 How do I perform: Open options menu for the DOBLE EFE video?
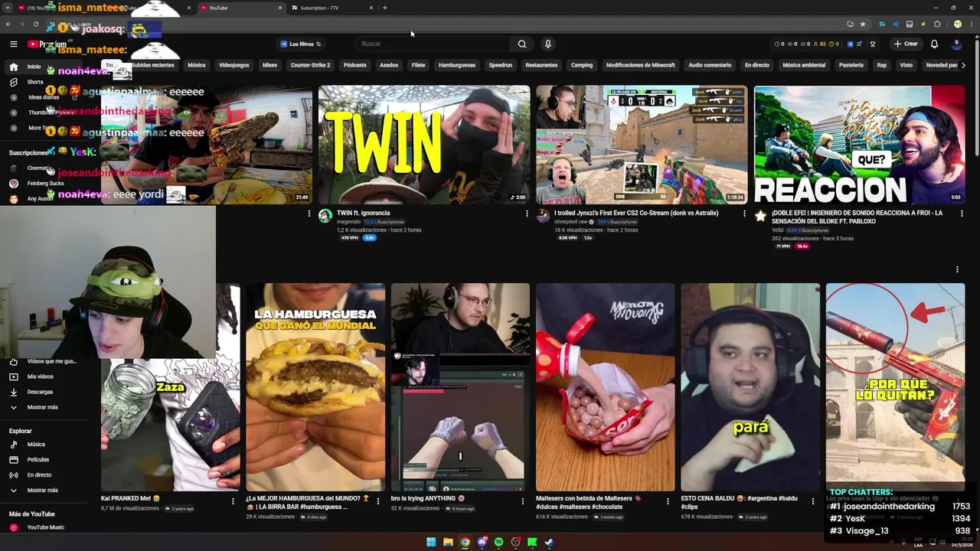click(962, 214)
